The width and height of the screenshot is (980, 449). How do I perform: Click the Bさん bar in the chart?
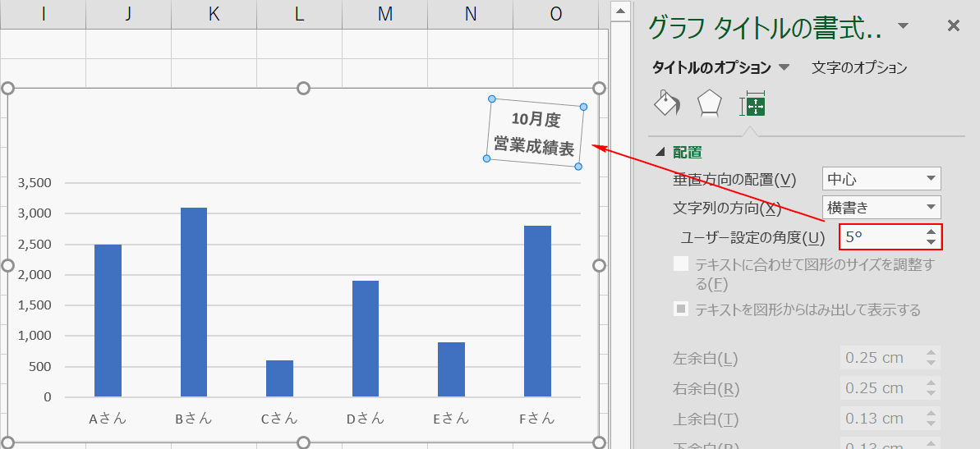[x=194, y=302]
